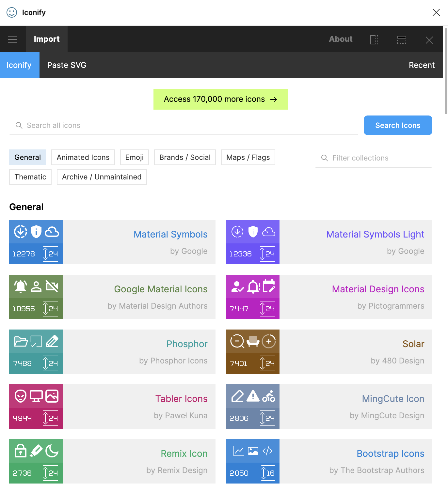Click Google Material Icons video-off icon

pos(52,286)
